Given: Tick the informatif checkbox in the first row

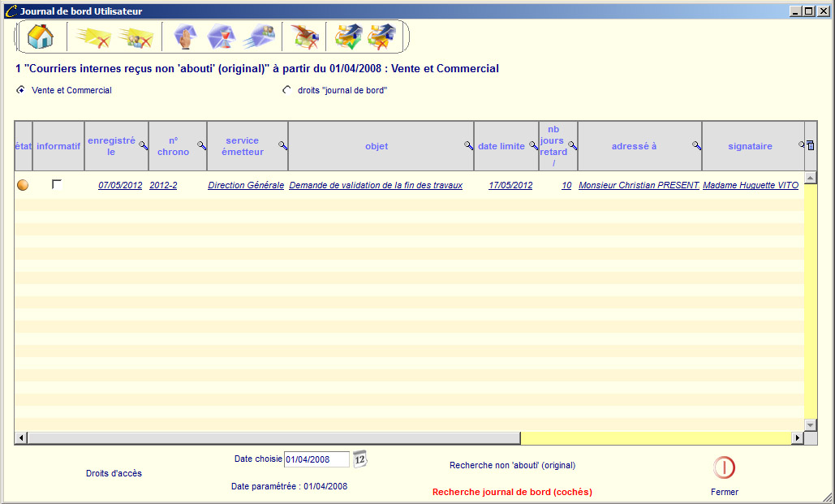Looking at the screenshot, I should pyautogui.click(x=57, y=185).
